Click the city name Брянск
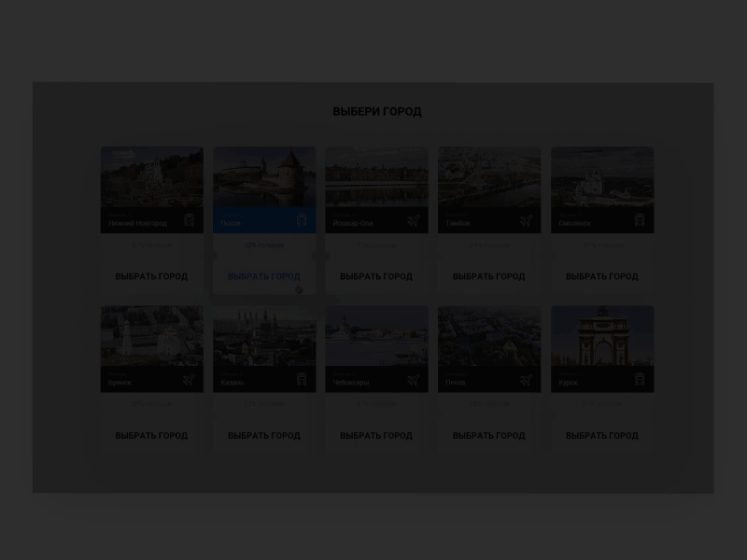 coord(120,383)
